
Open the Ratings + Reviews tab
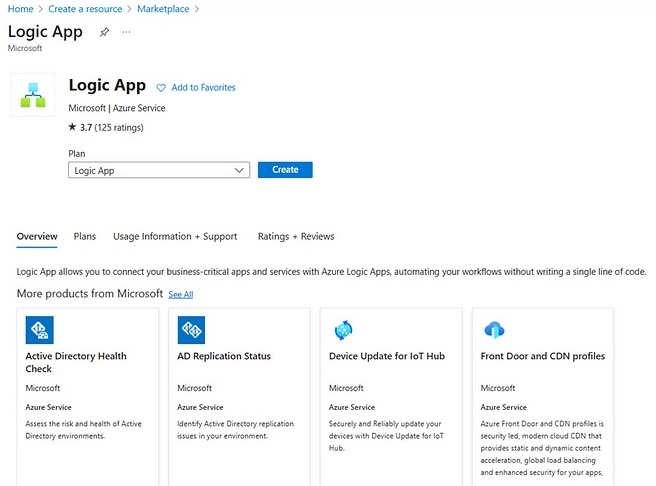[x=296, y=237]
